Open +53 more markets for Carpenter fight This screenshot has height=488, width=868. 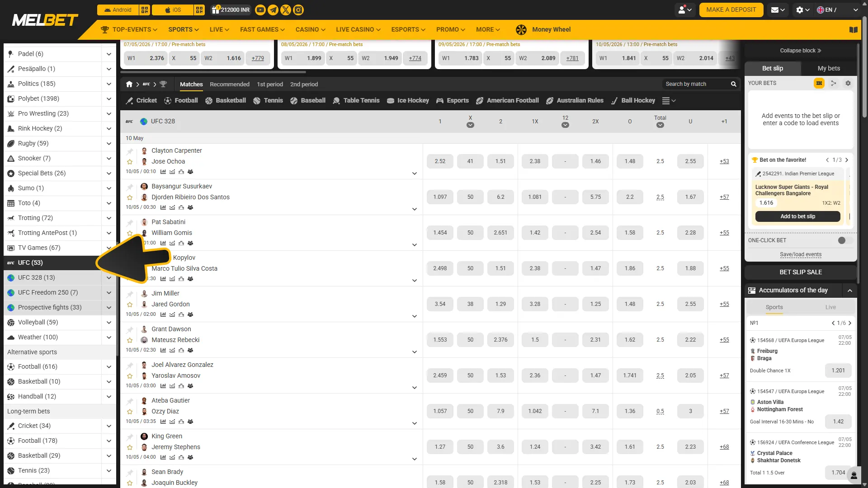pos(724,161)
